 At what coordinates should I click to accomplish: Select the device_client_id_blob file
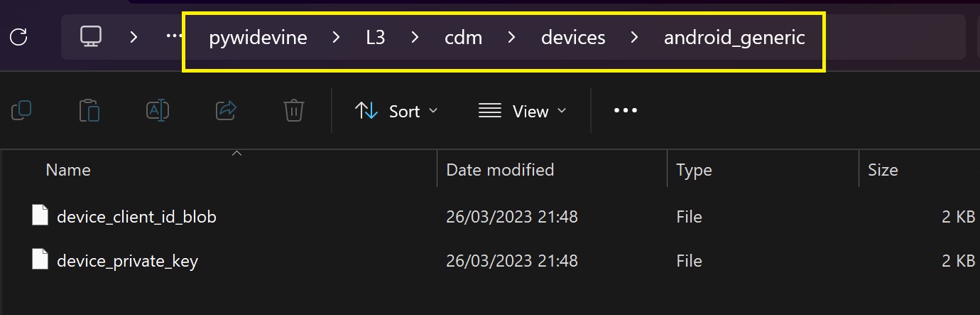pos(136,217)
